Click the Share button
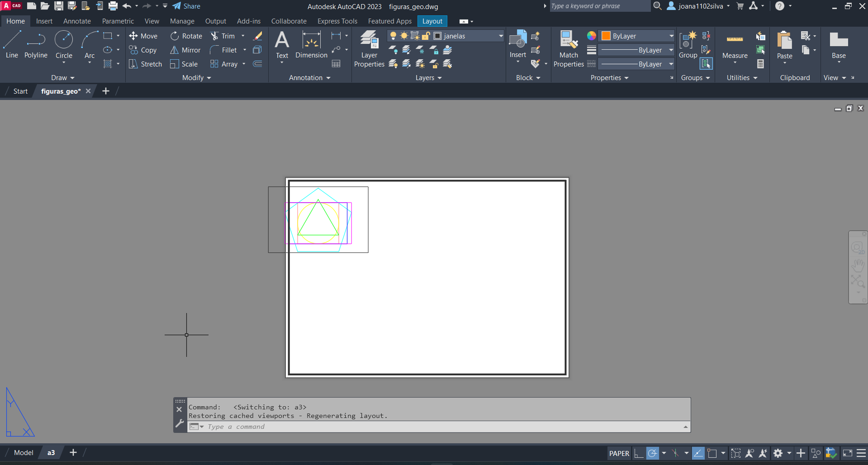 tap(186, 6)
